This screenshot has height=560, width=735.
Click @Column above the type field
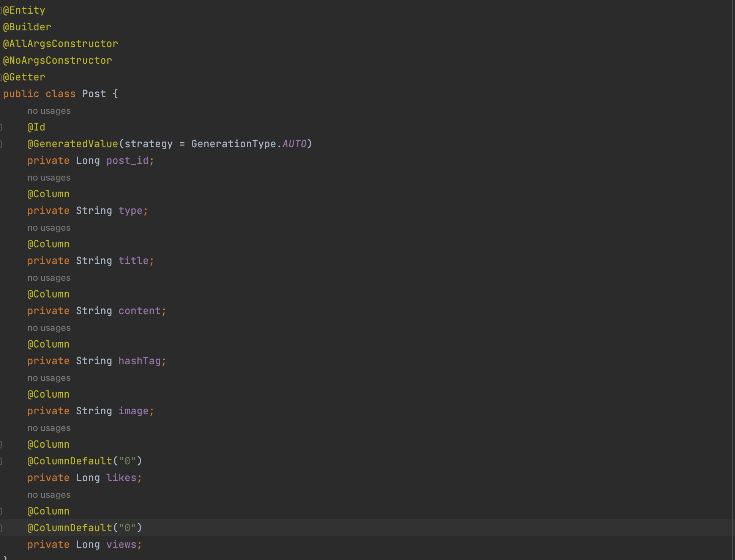point(49,194)
